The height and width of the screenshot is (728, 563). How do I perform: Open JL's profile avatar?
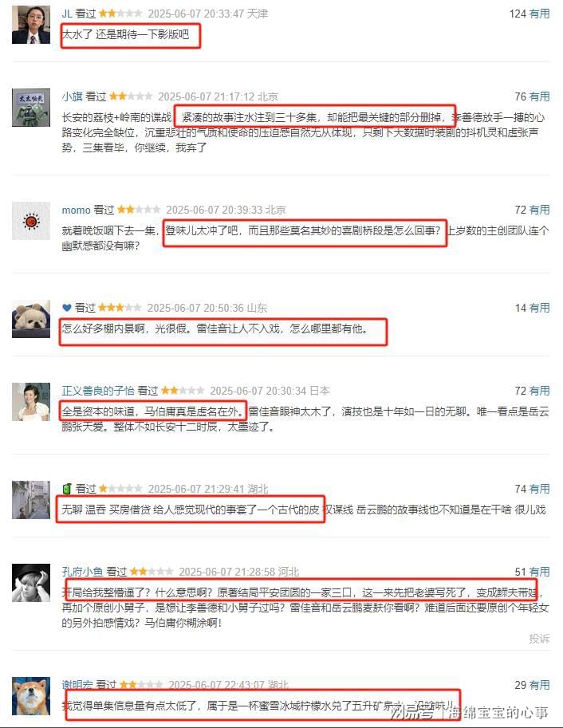(30, 25)
